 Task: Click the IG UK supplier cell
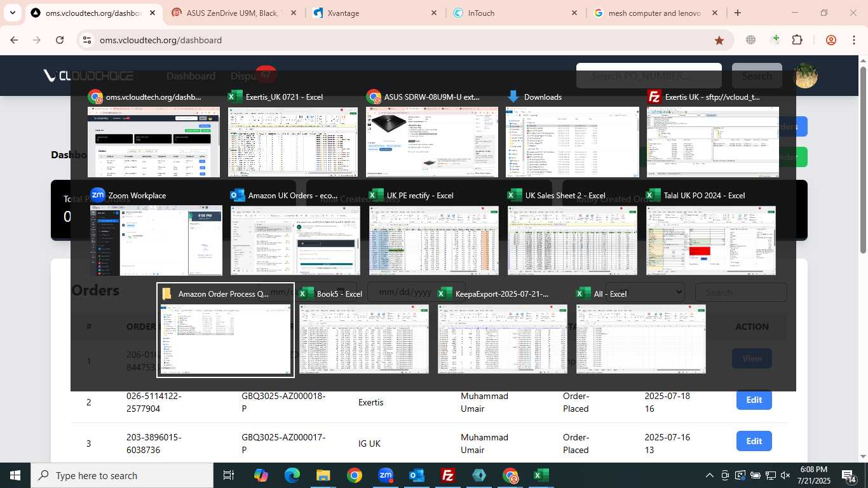click(x=369, y=444)
